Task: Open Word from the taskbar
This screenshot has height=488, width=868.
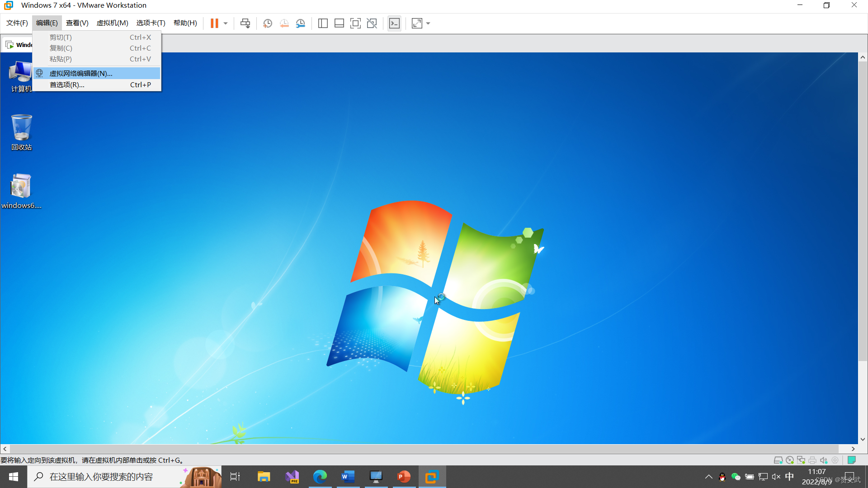Action: point(348,477)
